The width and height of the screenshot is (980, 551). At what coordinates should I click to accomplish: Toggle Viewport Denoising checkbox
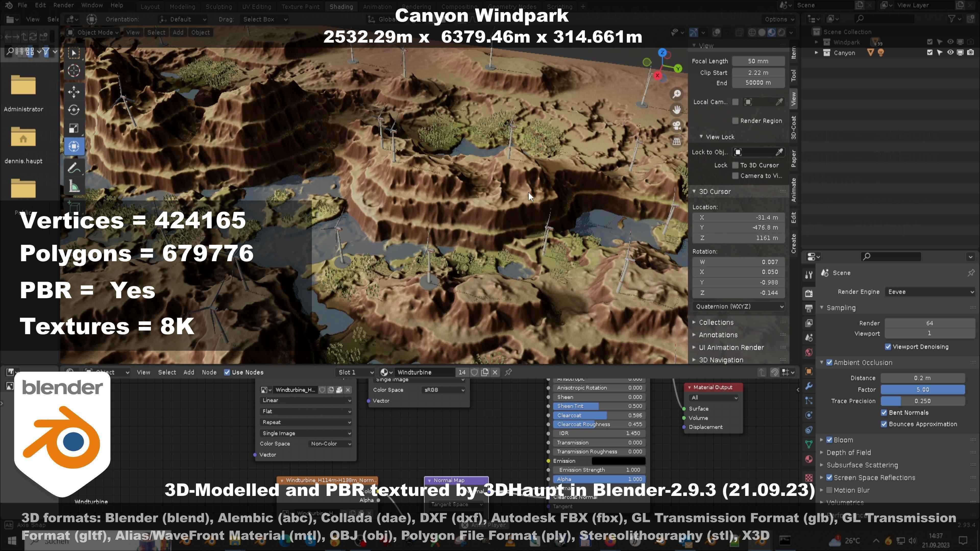888,347
